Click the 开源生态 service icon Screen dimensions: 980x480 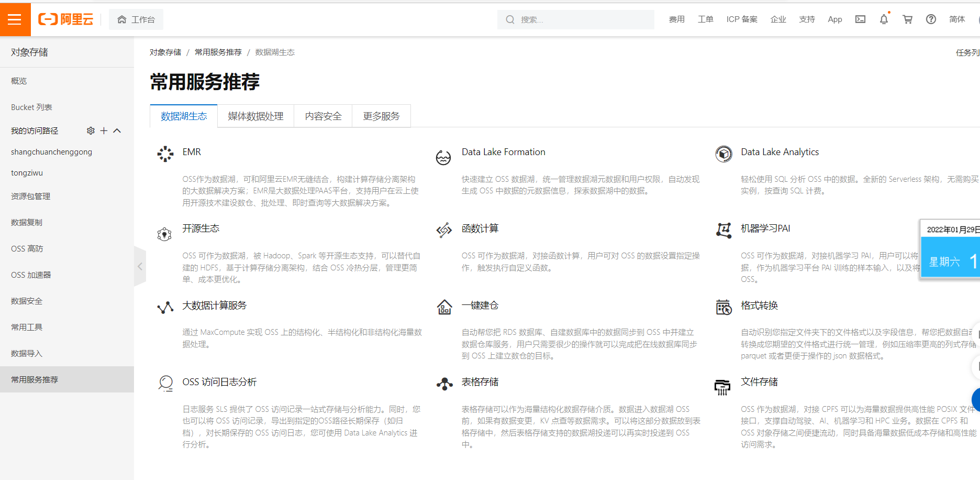164,234
